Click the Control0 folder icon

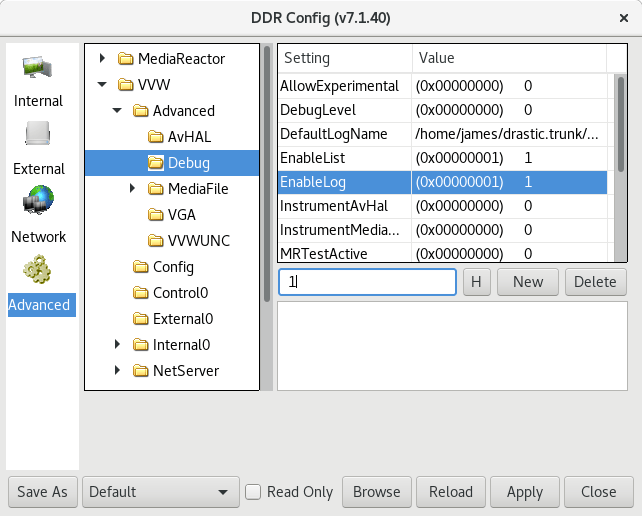point(141,293)
